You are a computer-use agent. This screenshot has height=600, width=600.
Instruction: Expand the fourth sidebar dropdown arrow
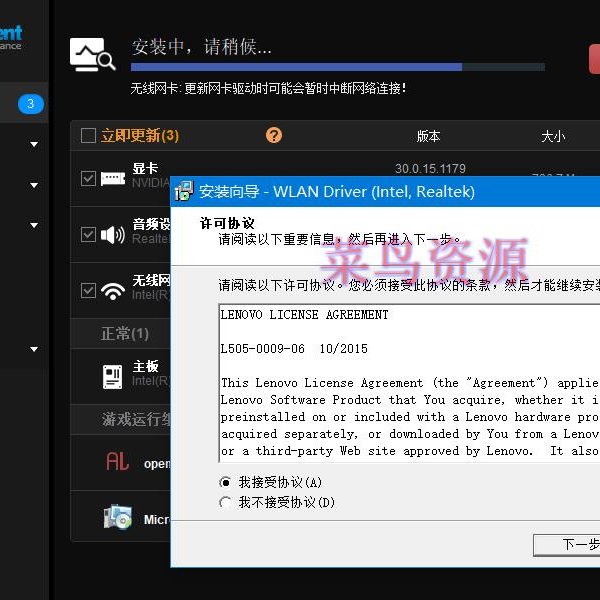click(x=34, y=349)
